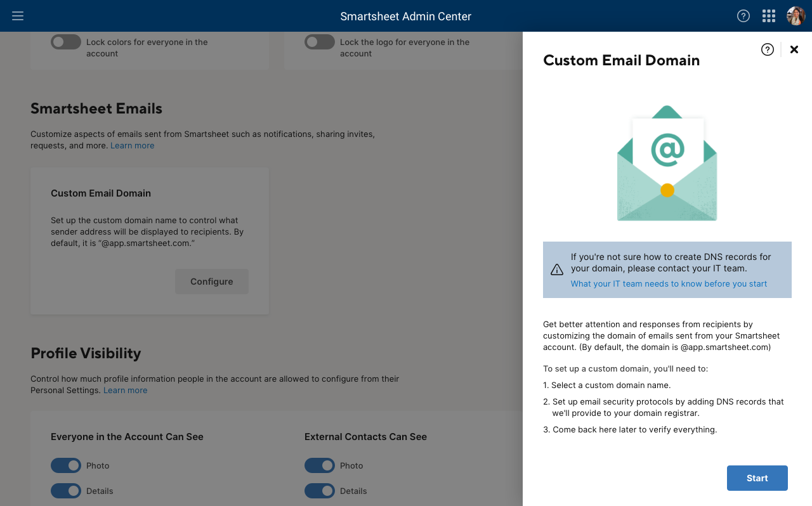Click the Smartsheet Admin Center title
Image resolution: width=812 pixels, height=506 pixels.
406,16
